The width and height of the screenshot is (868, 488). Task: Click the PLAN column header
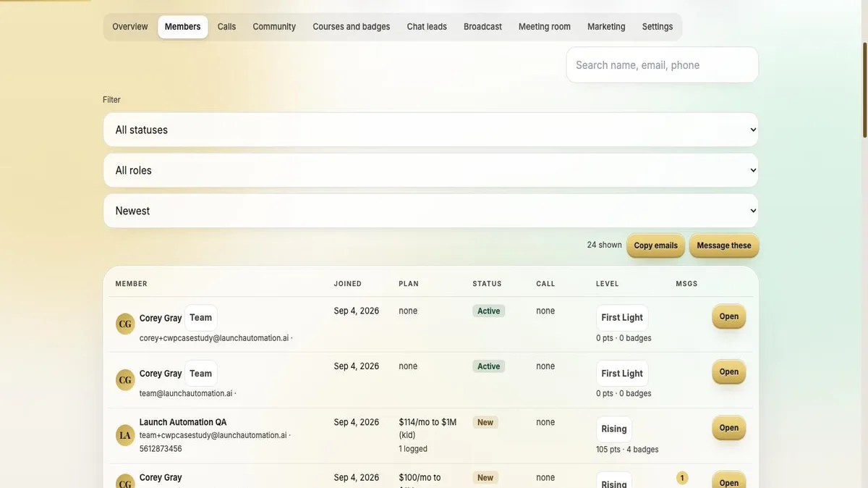pos(409,284)
